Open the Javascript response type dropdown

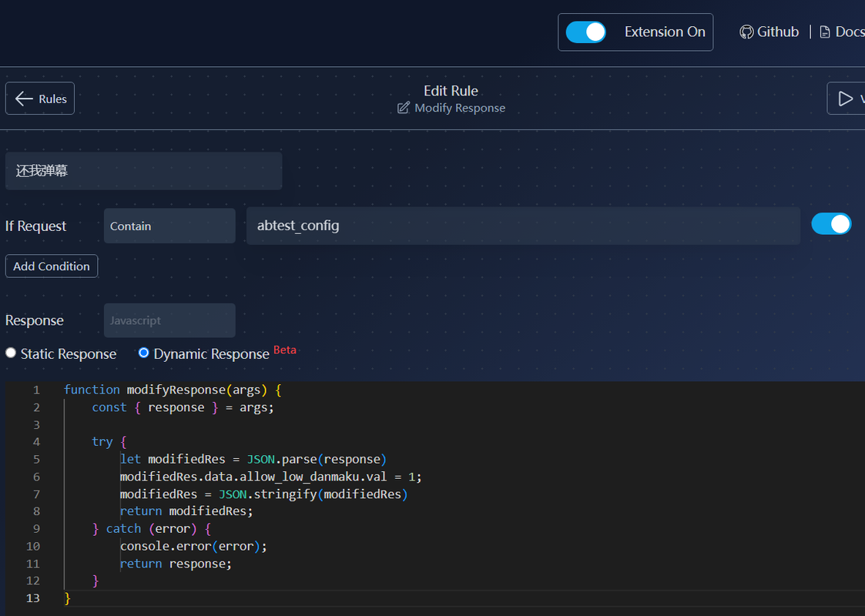point(169,320)
